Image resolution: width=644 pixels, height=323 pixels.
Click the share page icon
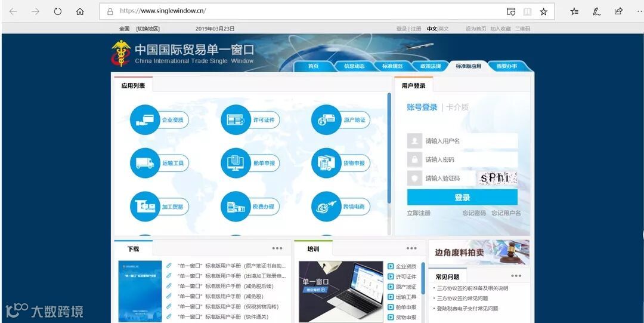point(618,11)
